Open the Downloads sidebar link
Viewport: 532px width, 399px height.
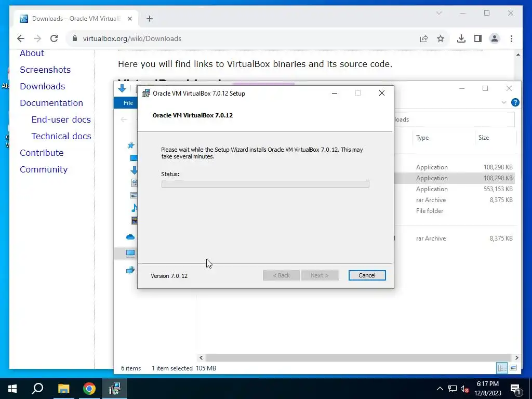43,86
